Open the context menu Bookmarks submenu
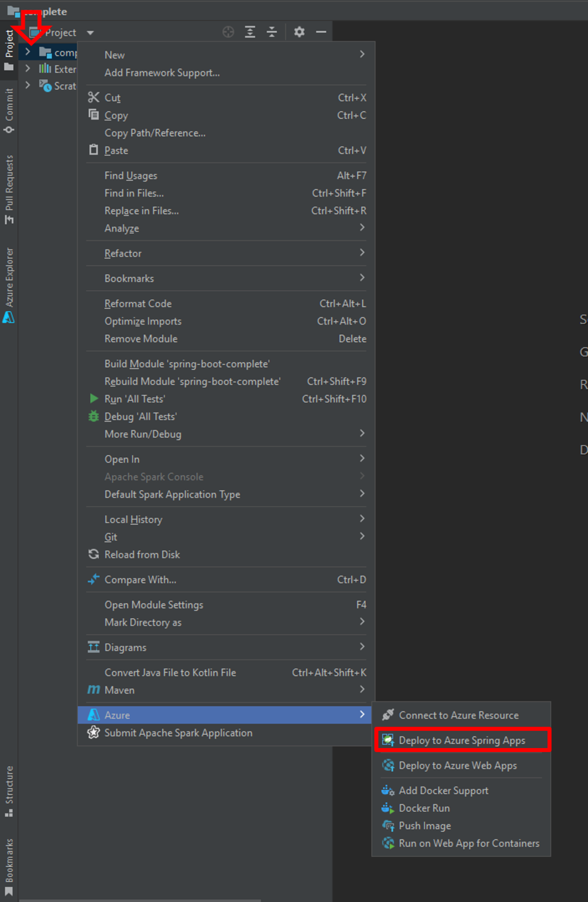The height and width of the screenshot is (902, 588). coord(226,278)
